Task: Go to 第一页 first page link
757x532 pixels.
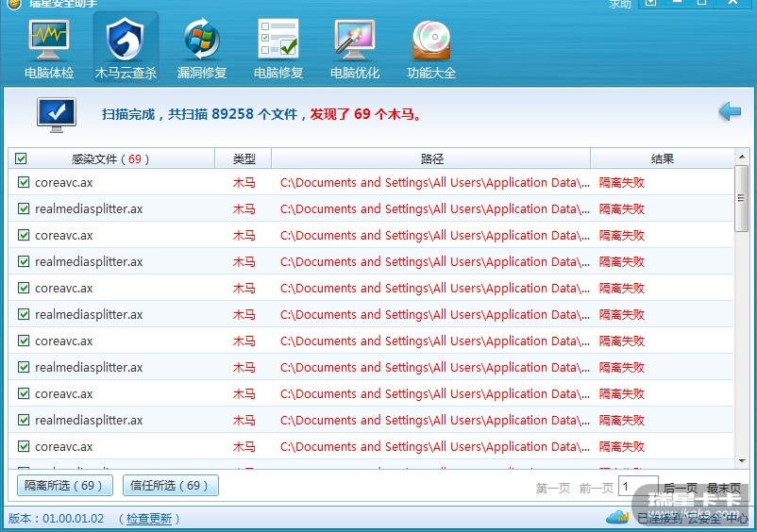Action: point(553,488)
